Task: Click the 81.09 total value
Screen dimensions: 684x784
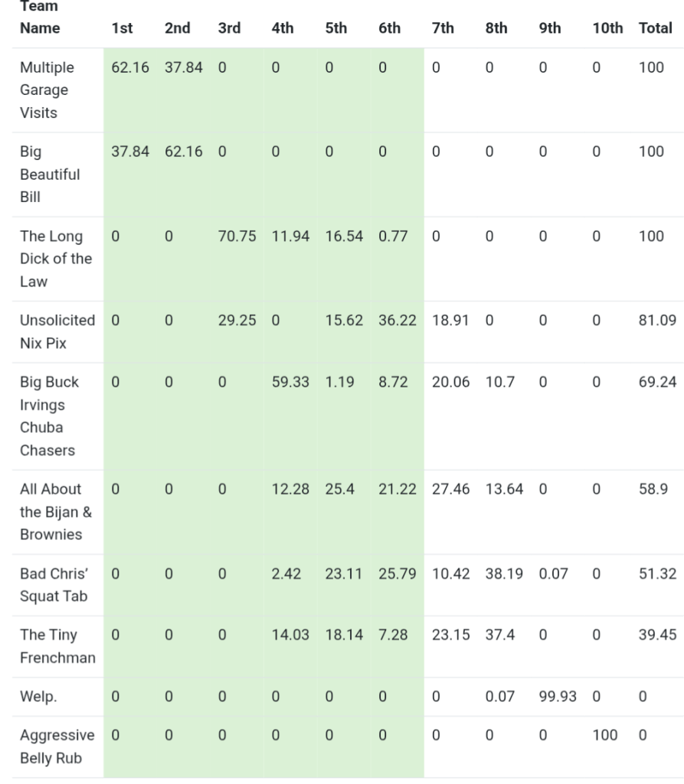Action: [657, 320]
